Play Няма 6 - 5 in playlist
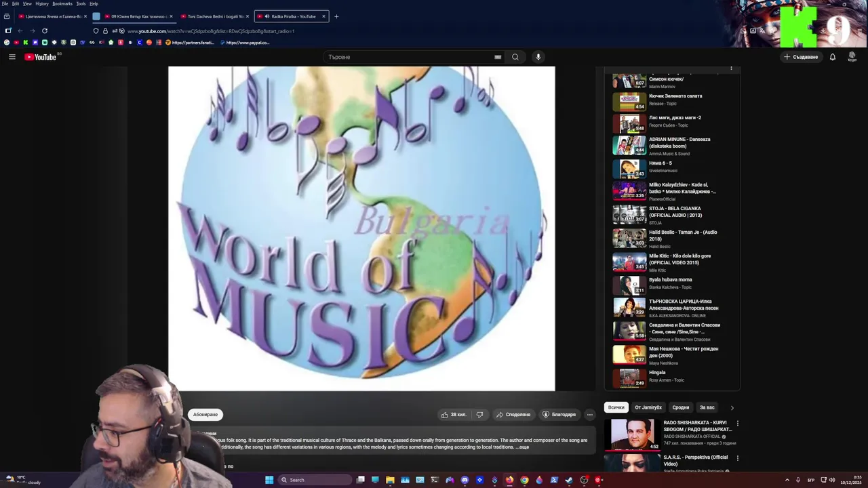Screen dimensions: 868x488 [666, 168]
